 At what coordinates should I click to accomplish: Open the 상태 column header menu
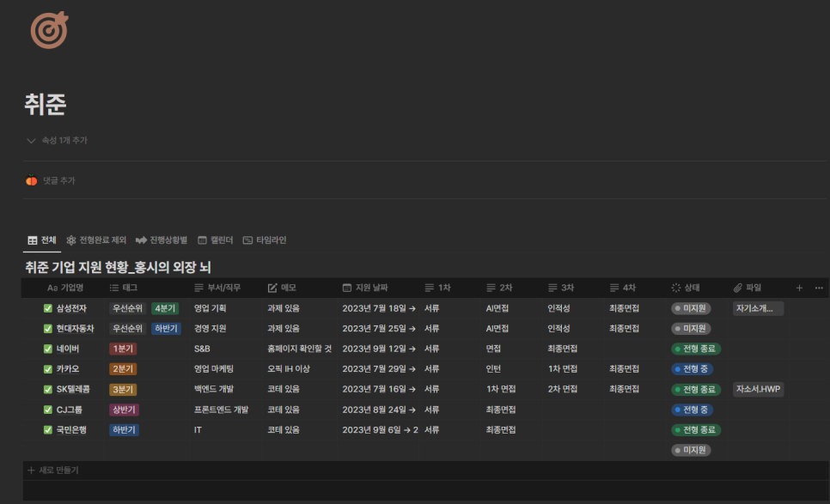pyautogui.click(x=686, y=288)
